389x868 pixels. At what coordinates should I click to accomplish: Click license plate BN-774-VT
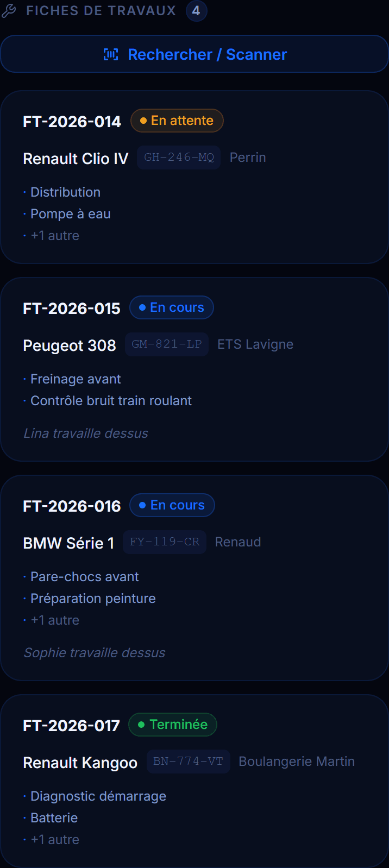coord(188,762)
